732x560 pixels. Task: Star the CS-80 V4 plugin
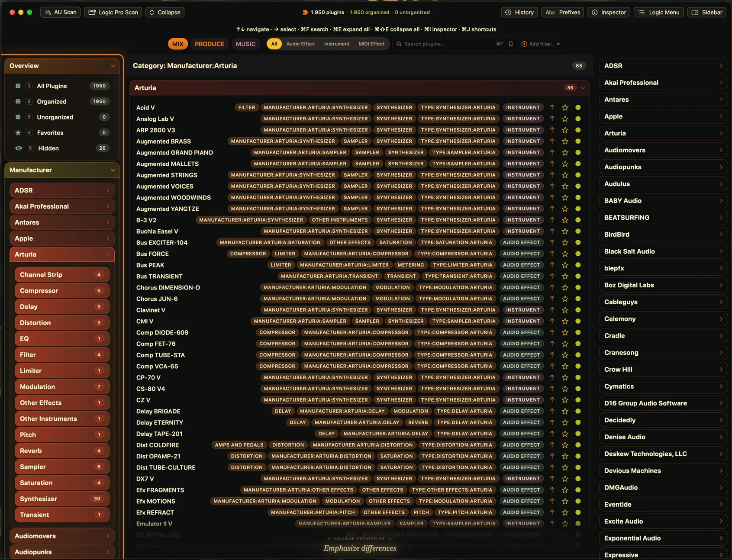(x=565, y=389)
